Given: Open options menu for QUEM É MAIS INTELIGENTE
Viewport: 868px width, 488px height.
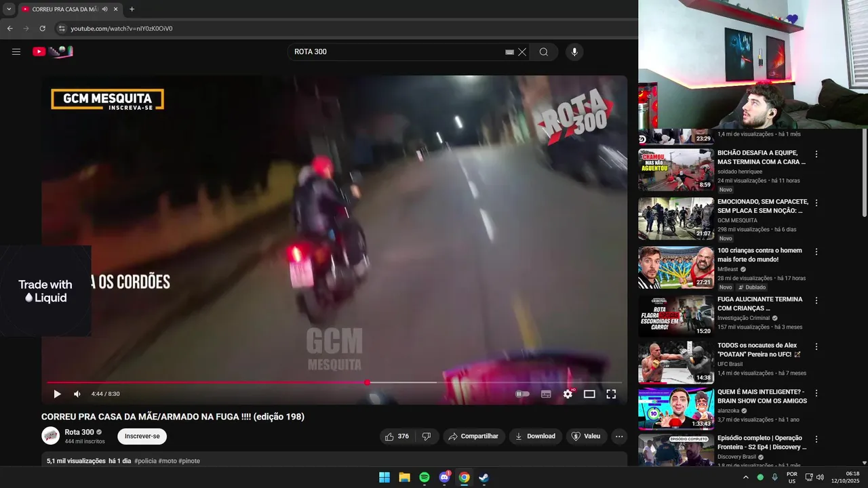Looking at the screenshot, I should [816, 393].
